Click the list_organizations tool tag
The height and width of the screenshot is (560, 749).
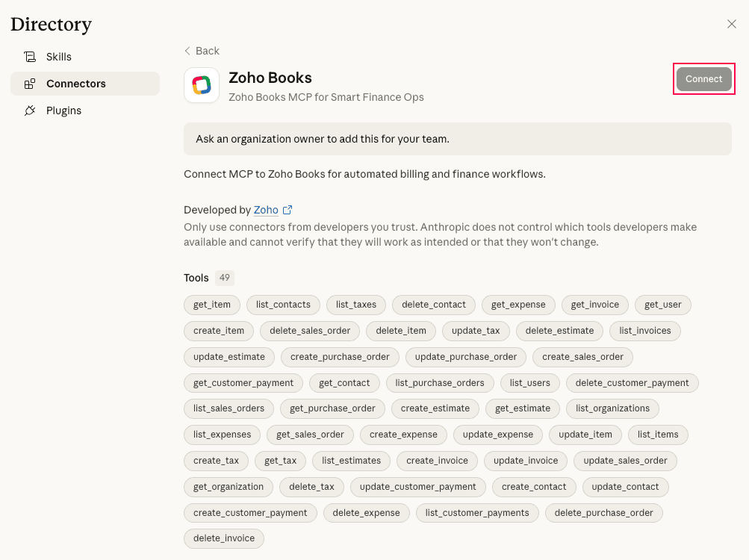(x=612, y=408)
